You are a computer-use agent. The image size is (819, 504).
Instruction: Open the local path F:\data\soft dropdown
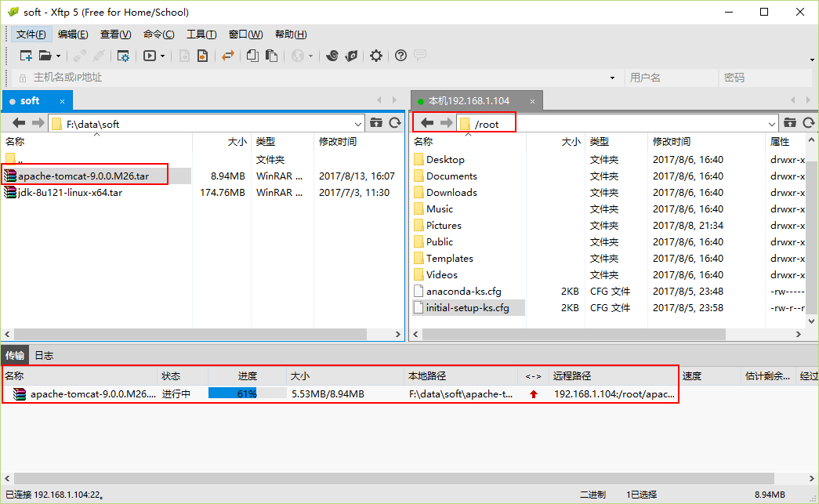(x=358, y=124)
